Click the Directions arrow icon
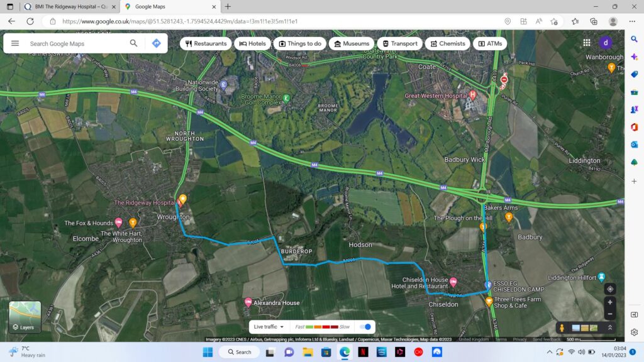This screenshot has height=362, width=644. tap(156, 43)
